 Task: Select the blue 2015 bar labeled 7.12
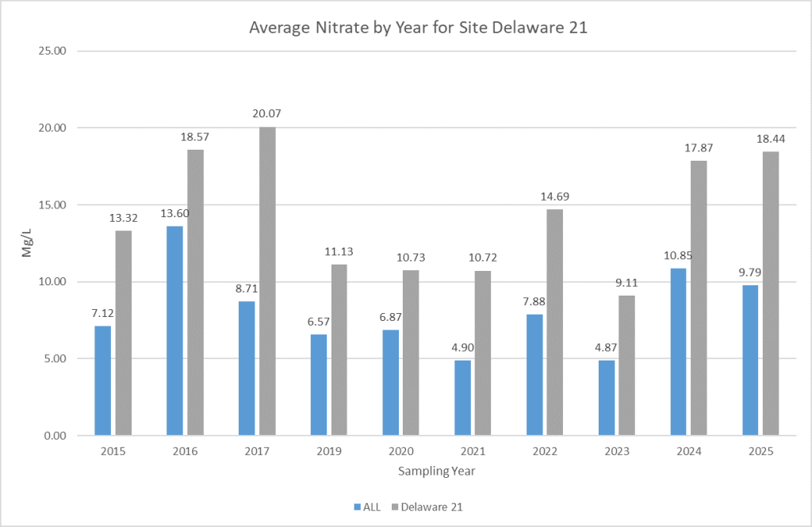(102, 380)
